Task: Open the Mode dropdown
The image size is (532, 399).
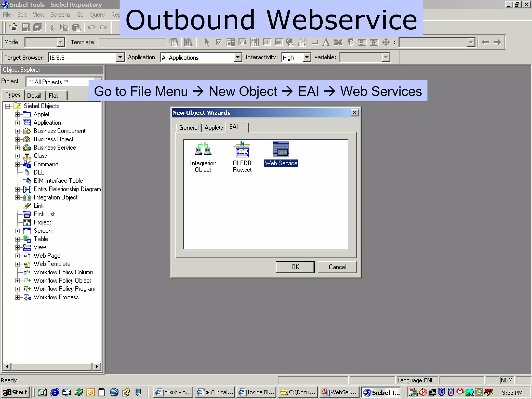Action: coord(60,42)
